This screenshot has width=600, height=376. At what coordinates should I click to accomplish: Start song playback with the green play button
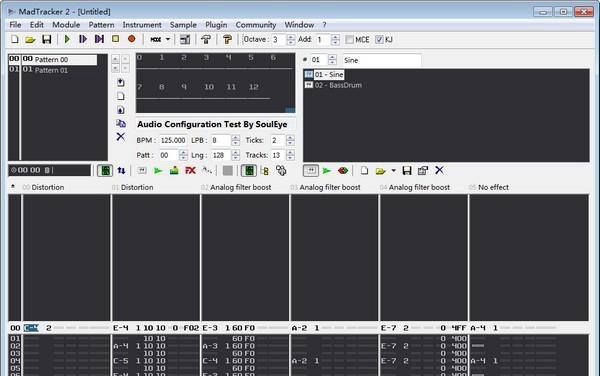click(x=67, y=39)
